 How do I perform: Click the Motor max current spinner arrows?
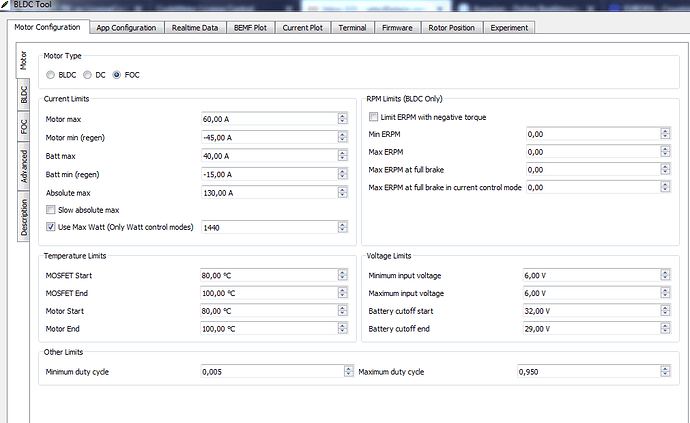coord(342,119)
